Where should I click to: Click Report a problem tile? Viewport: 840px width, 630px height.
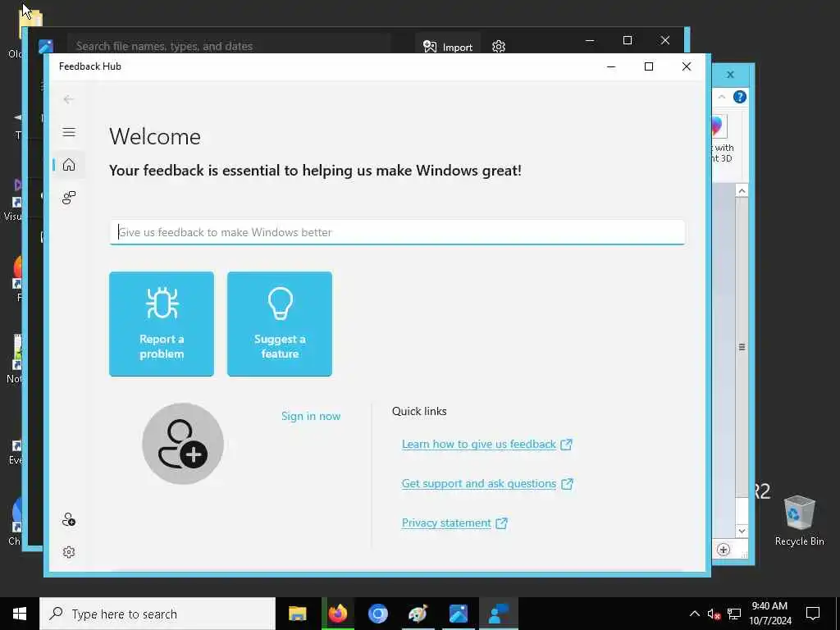pos(162,323)
